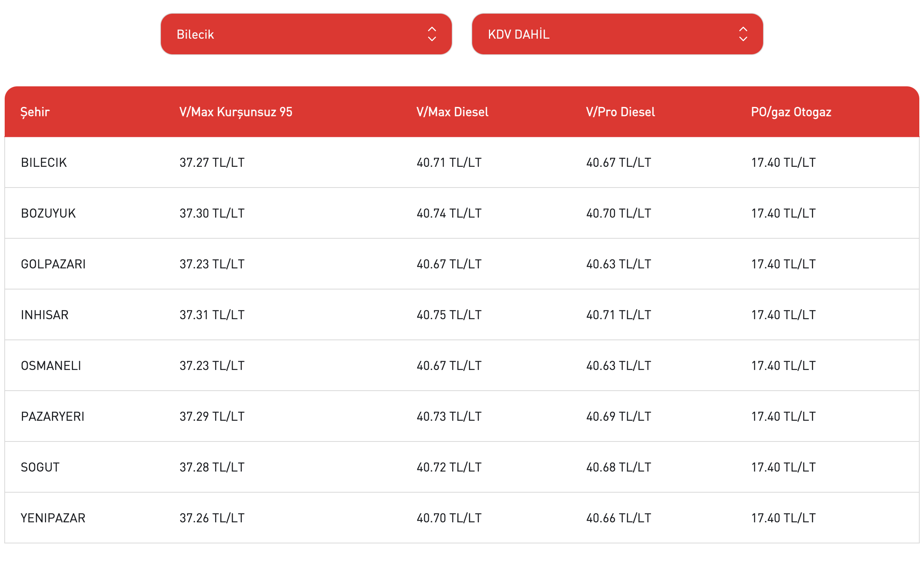Click GOLPAZARI Otogaz price 17.40 TL/LT
The width and height of the screenshot is (924, 561).
[783, 264]
